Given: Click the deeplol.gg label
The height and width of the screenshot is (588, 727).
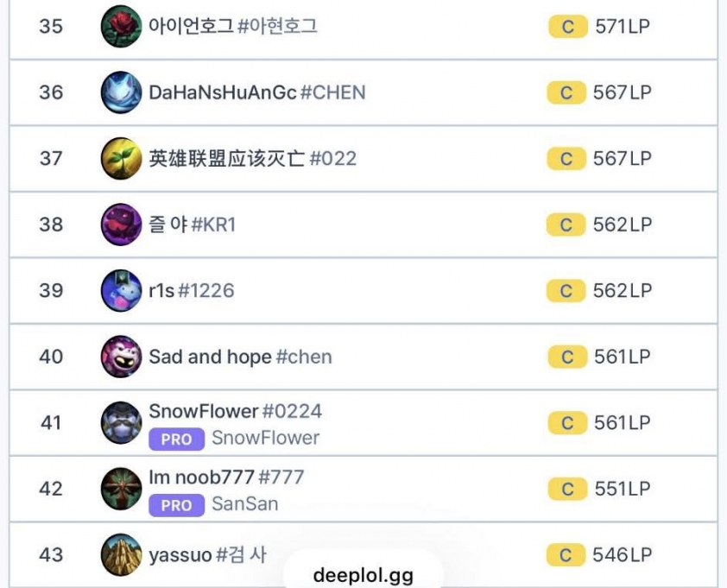Looking at the screenshot, I should (363, 575).
